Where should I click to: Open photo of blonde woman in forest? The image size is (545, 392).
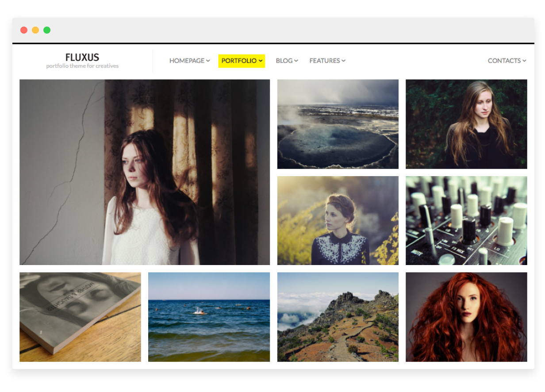click(466, 124)
